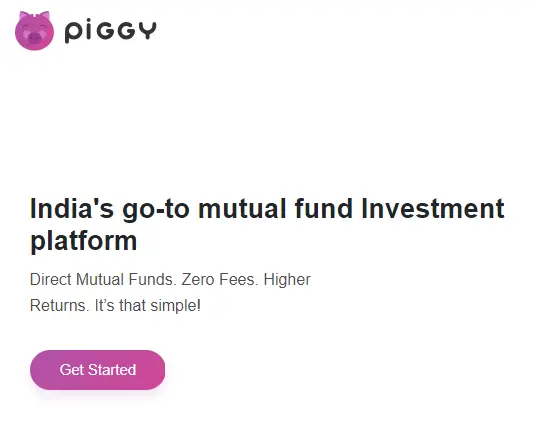
Task: Click the word "Returns." in subtitle
Action: [x=60, y=306]
